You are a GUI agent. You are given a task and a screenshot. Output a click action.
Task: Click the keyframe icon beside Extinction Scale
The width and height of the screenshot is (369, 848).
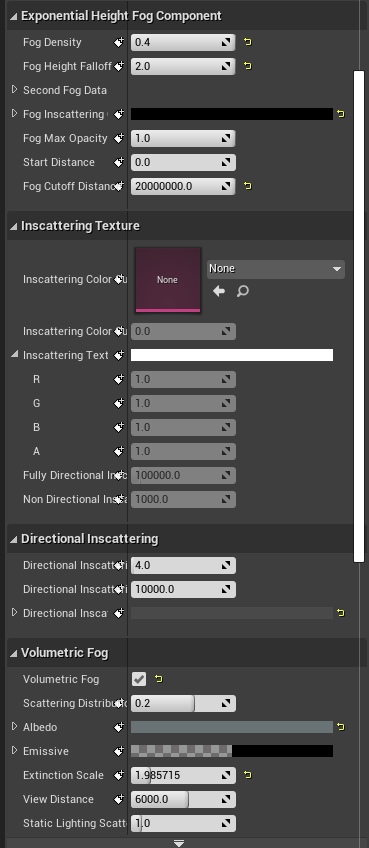119,776
